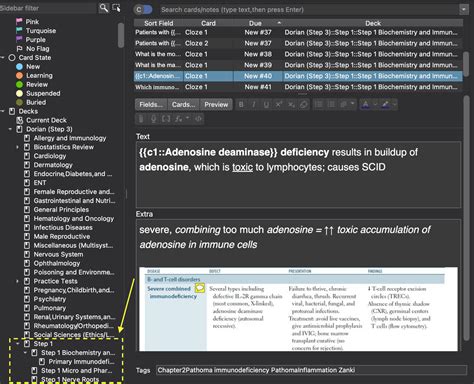Select the row due New #38
This screenshot has height=384, width=474.
298,54
